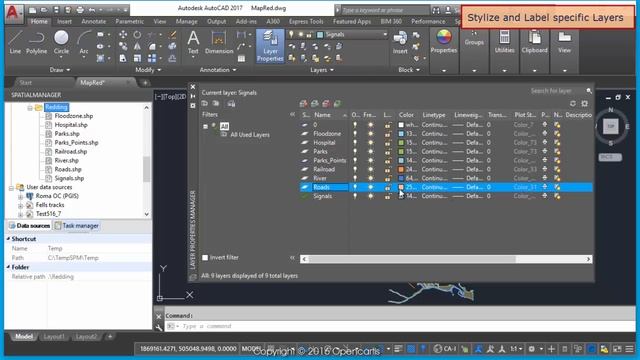Select the Polyline tool
The width and height of the screenshot is (640, 360).
tap(36, 42)
